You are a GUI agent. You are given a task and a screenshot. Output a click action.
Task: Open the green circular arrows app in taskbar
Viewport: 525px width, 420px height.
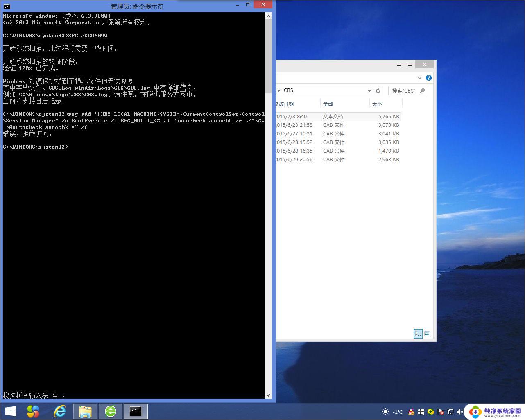(x=111, y=411)
